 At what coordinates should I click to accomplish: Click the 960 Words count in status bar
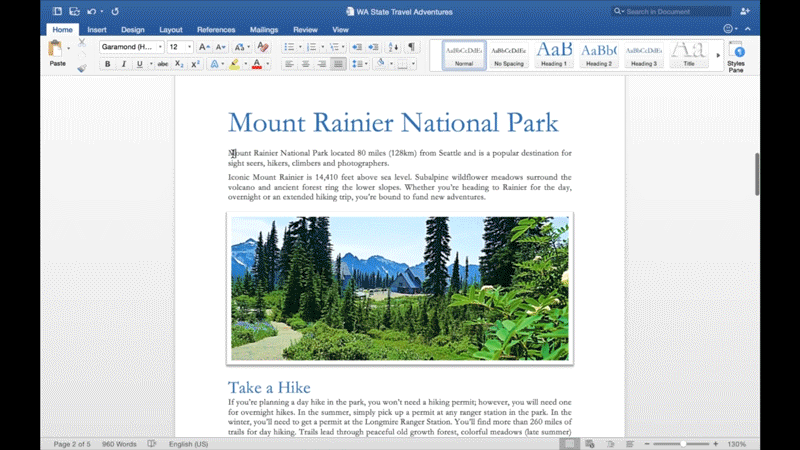pos(118,443)
